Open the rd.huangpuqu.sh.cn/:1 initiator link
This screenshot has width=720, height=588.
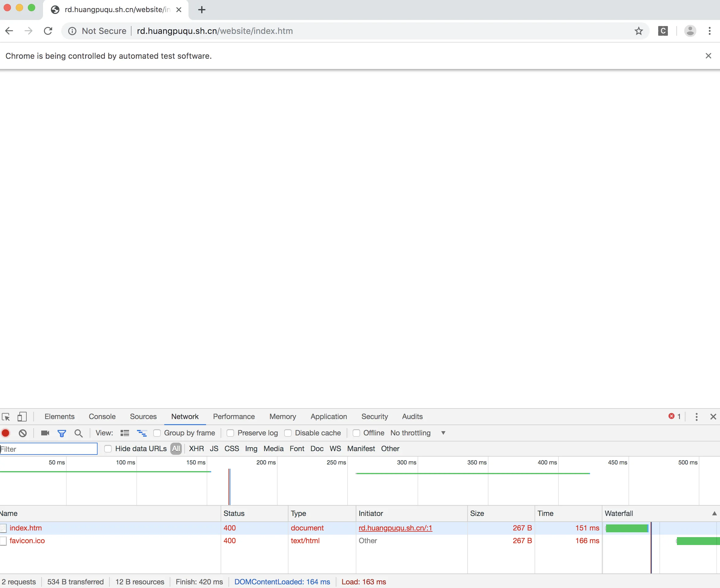tap(395, 528)
